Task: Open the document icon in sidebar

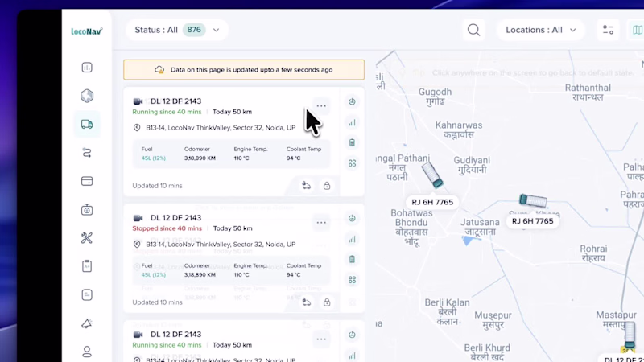Action: 87,294
